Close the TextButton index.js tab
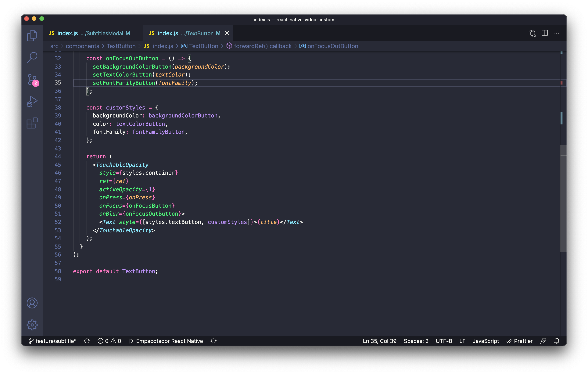The image size is (588, 374). [x=227, y=33]
